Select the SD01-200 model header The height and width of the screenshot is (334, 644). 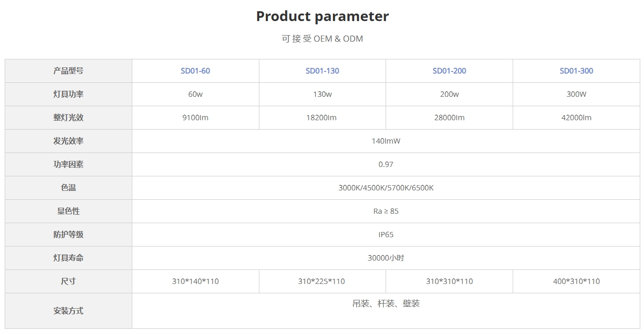[449, 71]
